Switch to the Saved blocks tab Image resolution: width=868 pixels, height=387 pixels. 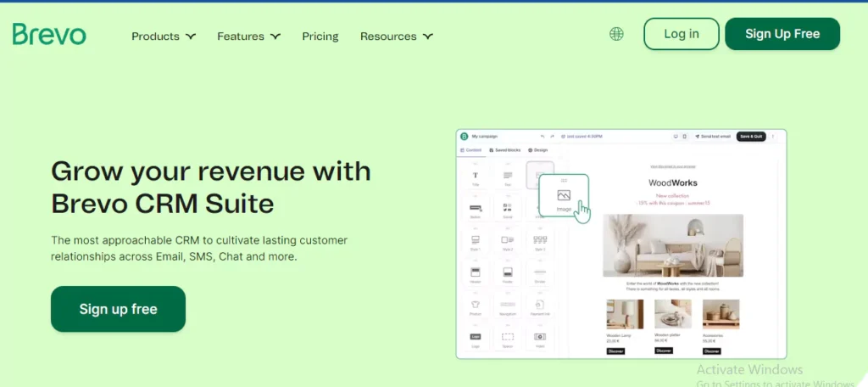(x=505, y=150)
